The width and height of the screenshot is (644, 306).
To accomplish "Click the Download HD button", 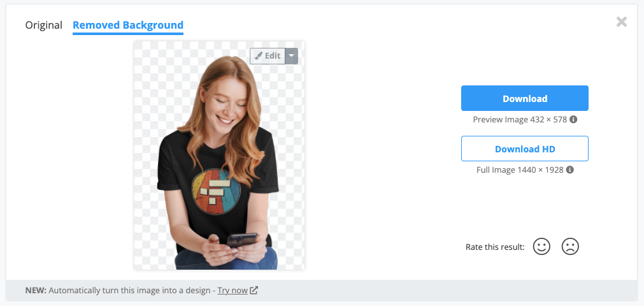I will pos(524,149).
